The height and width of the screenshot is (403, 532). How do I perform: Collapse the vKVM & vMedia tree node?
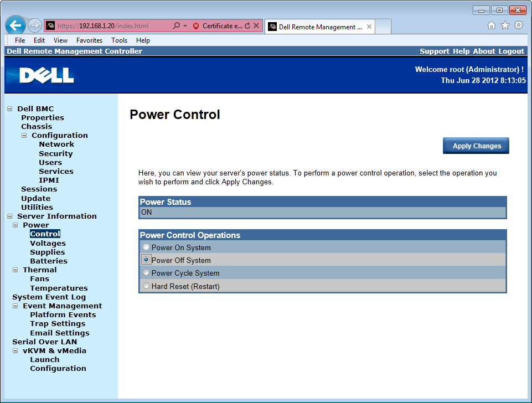[16, 351]
